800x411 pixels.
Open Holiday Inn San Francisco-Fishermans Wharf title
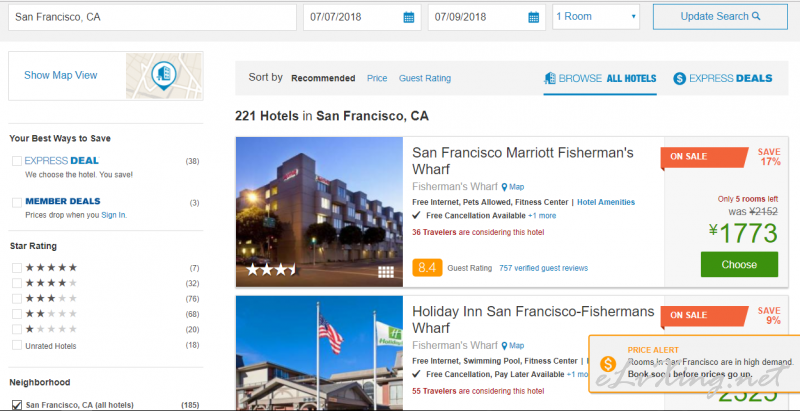click(533, 319)
